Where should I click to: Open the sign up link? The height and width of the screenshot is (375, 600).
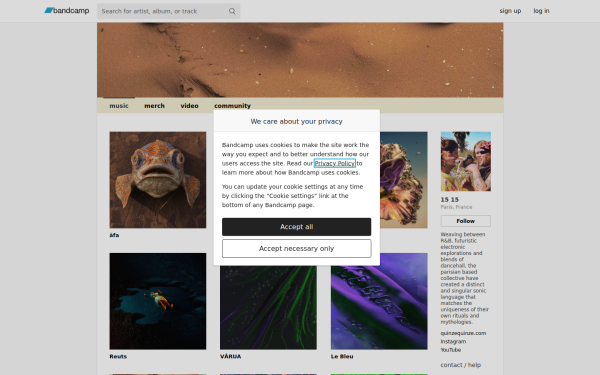(x=510, y=11)
